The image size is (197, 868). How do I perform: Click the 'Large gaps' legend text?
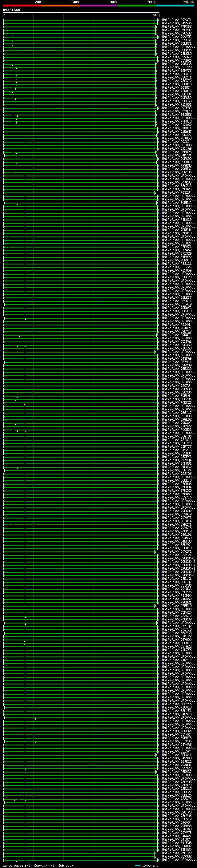13,866
